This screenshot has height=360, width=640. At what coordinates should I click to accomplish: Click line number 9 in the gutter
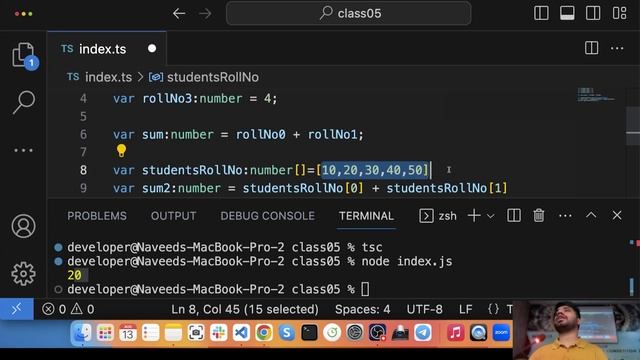pos(83,188)
